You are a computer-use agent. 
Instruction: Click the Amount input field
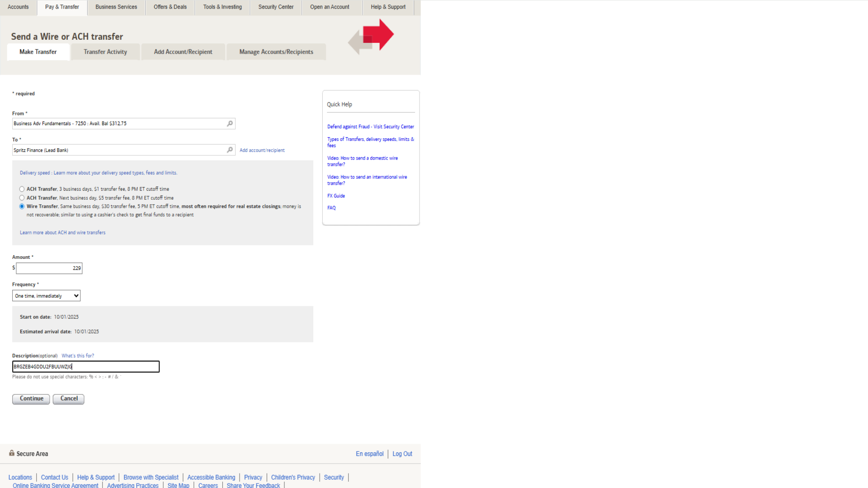pyautogui.click(x=49, y=268)
